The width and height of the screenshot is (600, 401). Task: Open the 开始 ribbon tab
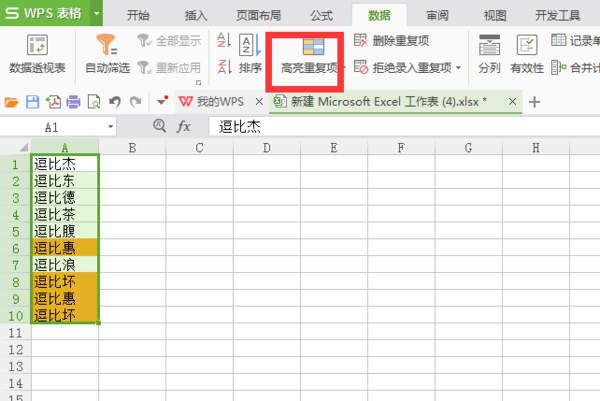(x=138, y=15)
